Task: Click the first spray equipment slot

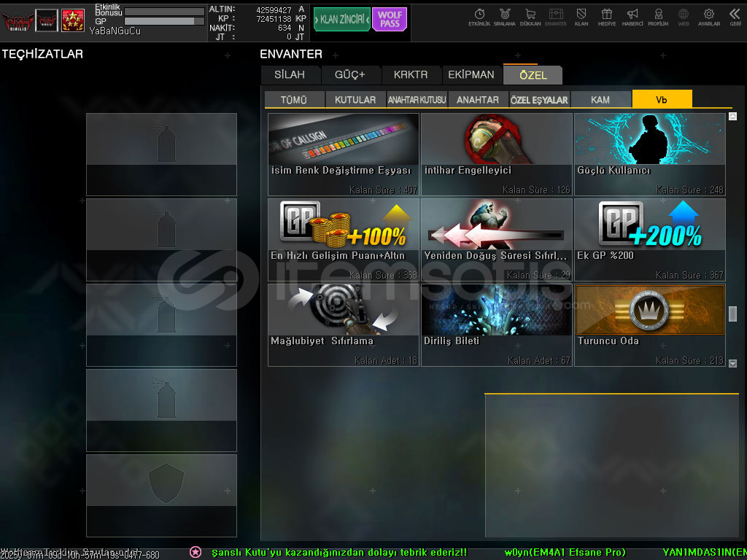Action: point(161,155)
